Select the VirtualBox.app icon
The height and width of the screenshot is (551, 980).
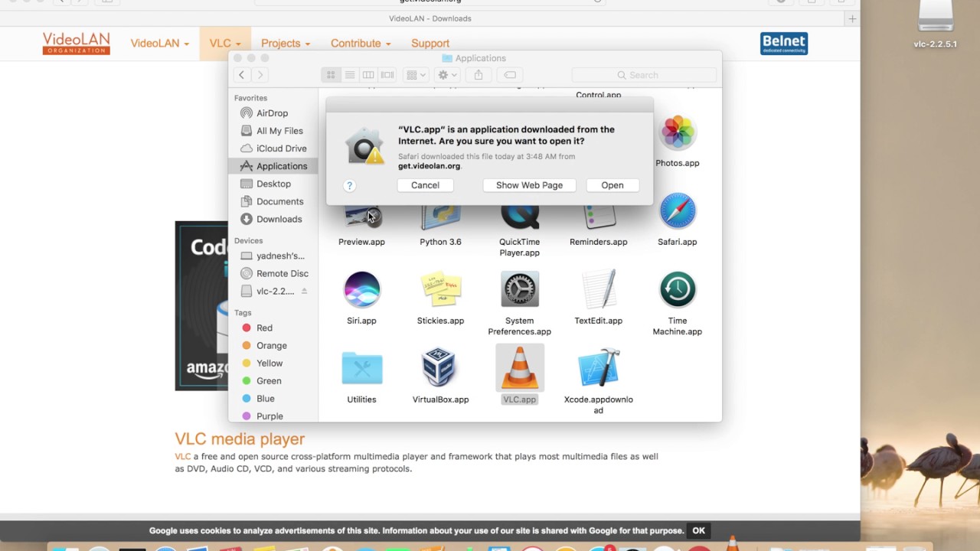tap(440, 368)
